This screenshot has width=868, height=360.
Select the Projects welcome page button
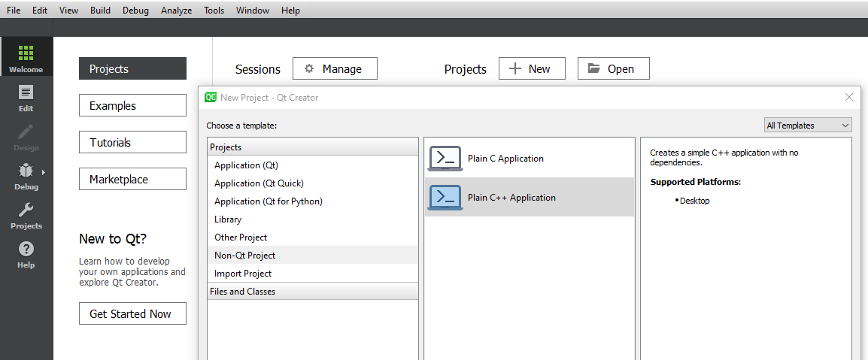(133, 68)
